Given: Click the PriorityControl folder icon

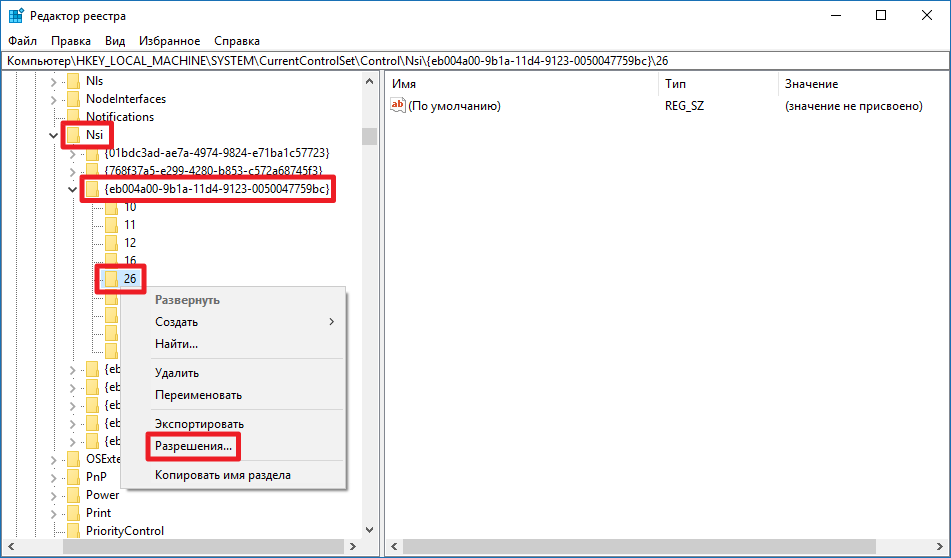Looking at the screenshot, I should tap(73, 531).
